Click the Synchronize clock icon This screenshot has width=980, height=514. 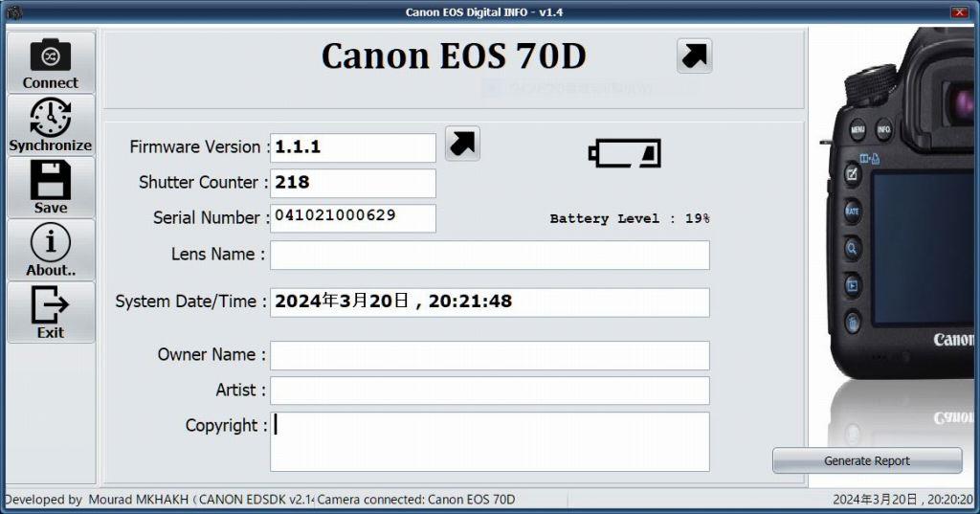(50, 117)
